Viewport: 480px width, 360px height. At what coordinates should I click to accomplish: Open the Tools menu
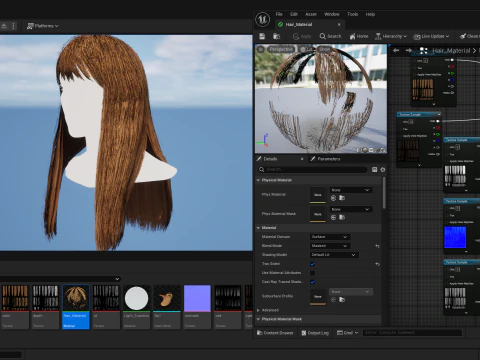(x=352, y=14)
